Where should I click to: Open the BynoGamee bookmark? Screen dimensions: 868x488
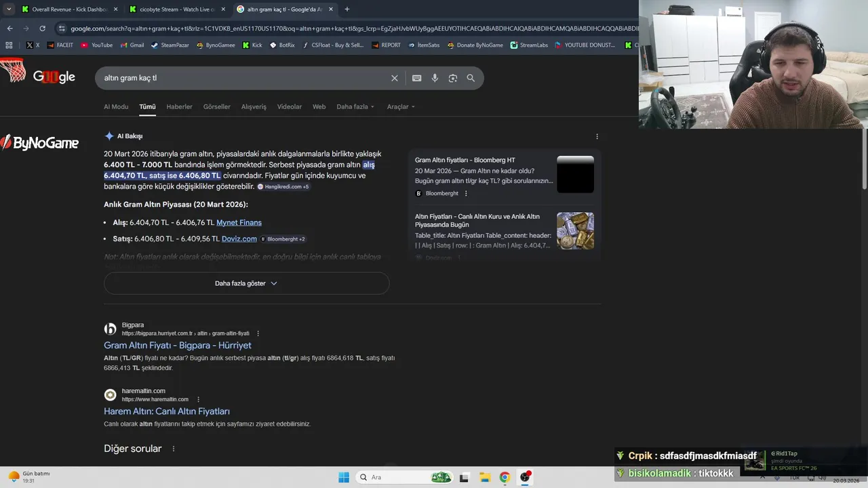point(216,45)
